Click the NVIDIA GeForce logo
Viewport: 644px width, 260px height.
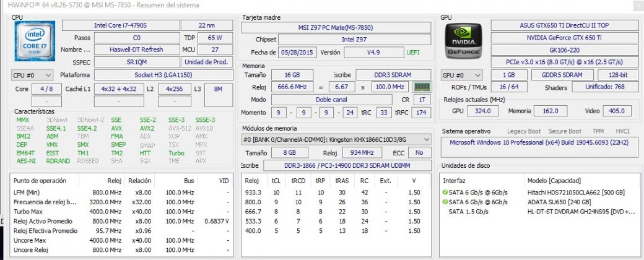click(464, 41)
